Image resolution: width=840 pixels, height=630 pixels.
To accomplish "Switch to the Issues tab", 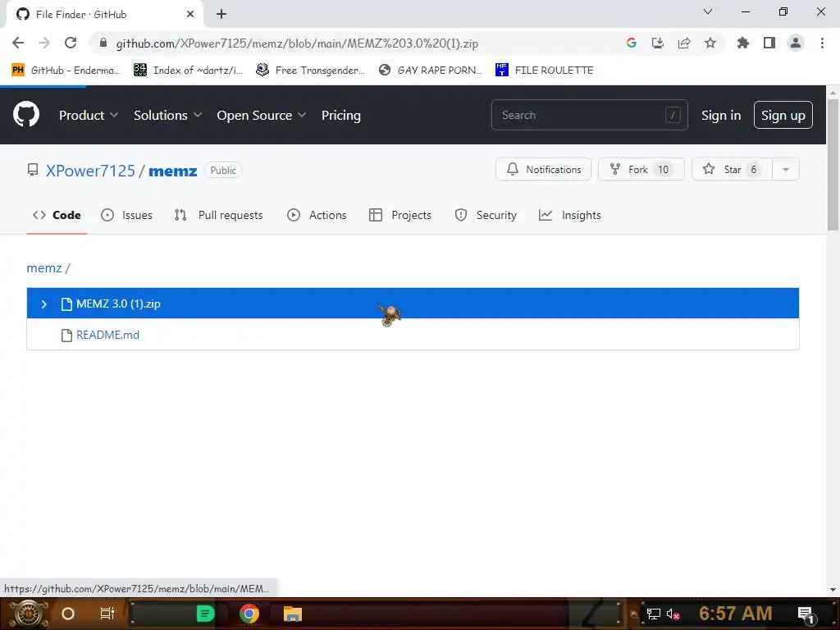I will pos(126,215).
